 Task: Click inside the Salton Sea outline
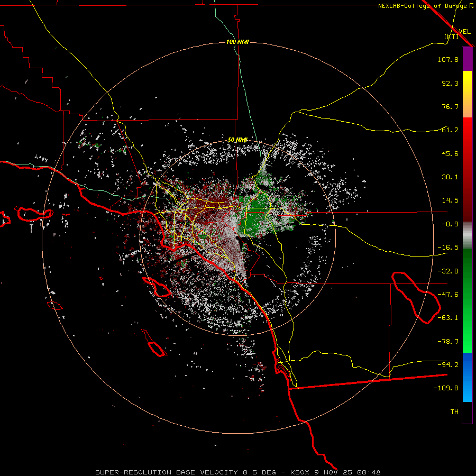point(417,299)
